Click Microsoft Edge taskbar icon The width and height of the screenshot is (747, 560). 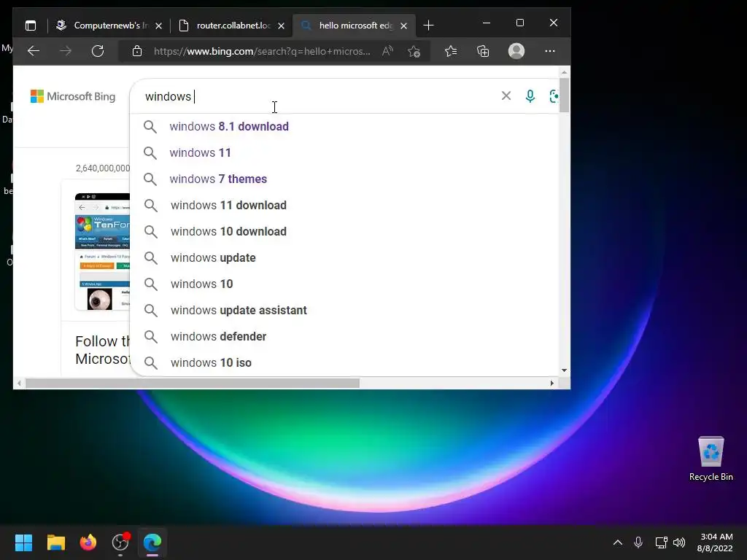pos(152,542)
